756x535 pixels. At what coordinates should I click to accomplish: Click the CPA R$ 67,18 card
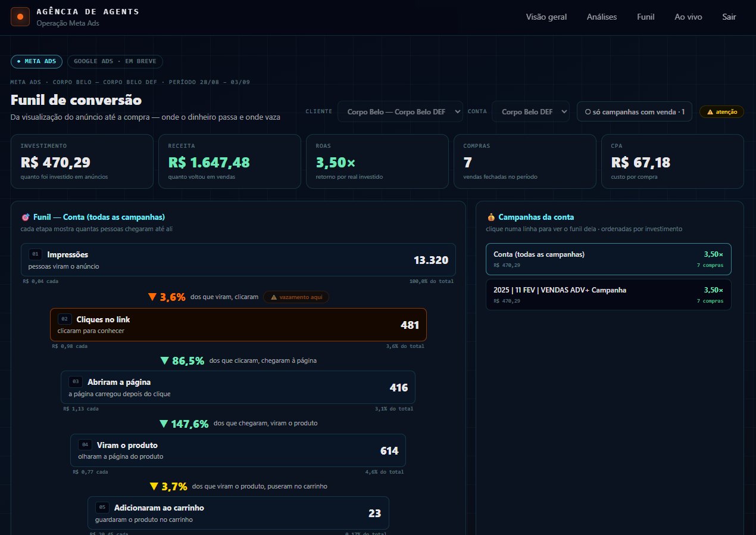673,161
